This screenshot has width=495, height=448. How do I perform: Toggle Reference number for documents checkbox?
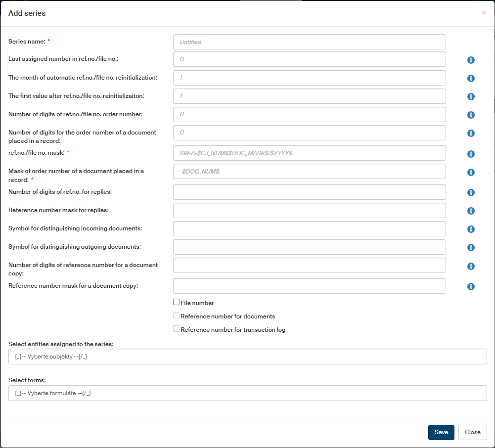pos(176,315)
